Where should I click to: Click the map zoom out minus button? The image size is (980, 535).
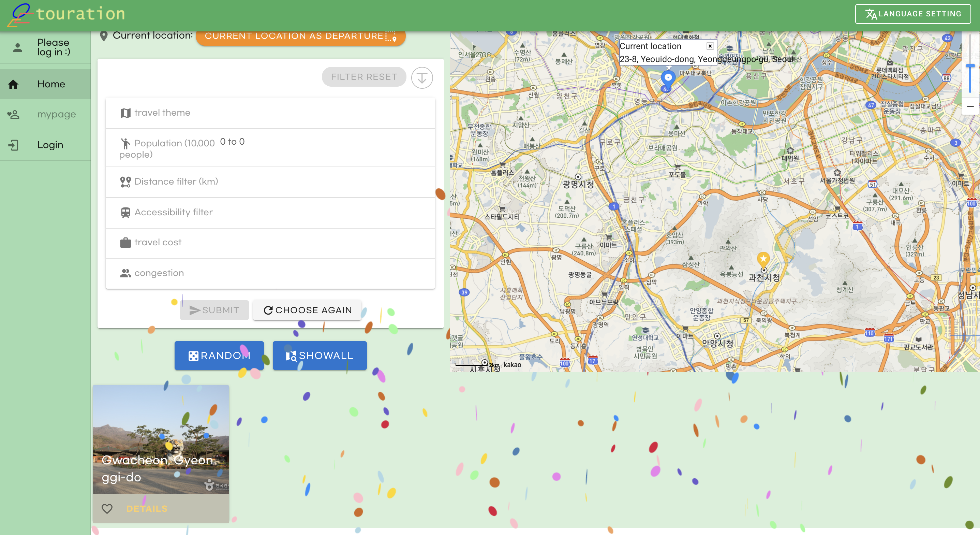point(970,106)
